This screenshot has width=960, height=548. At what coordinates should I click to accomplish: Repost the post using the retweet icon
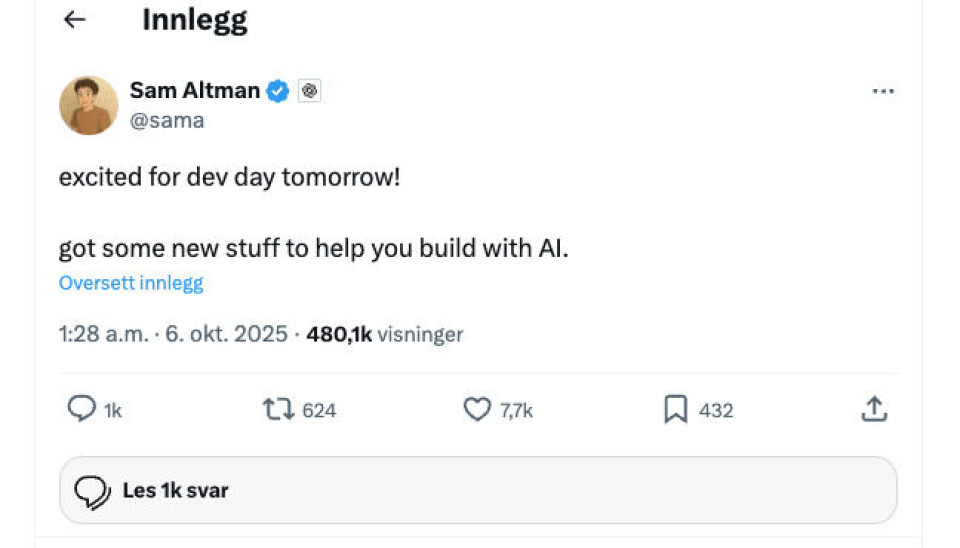point(276,409)
